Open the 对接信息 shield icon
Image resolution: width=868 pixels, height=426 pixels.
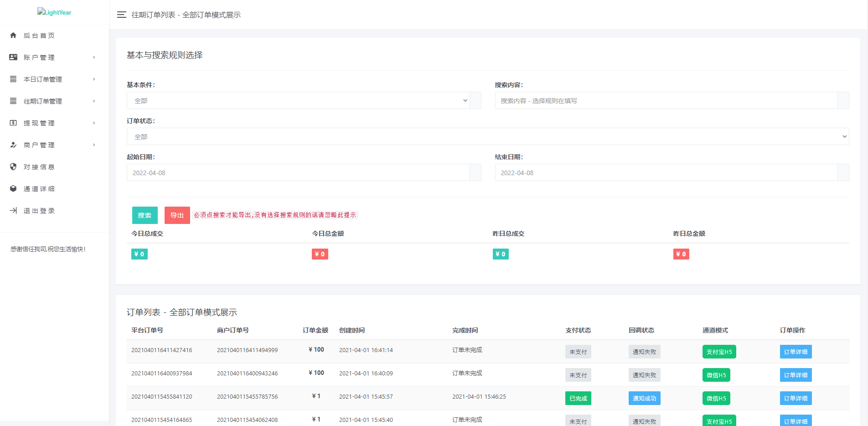point(13,166)
